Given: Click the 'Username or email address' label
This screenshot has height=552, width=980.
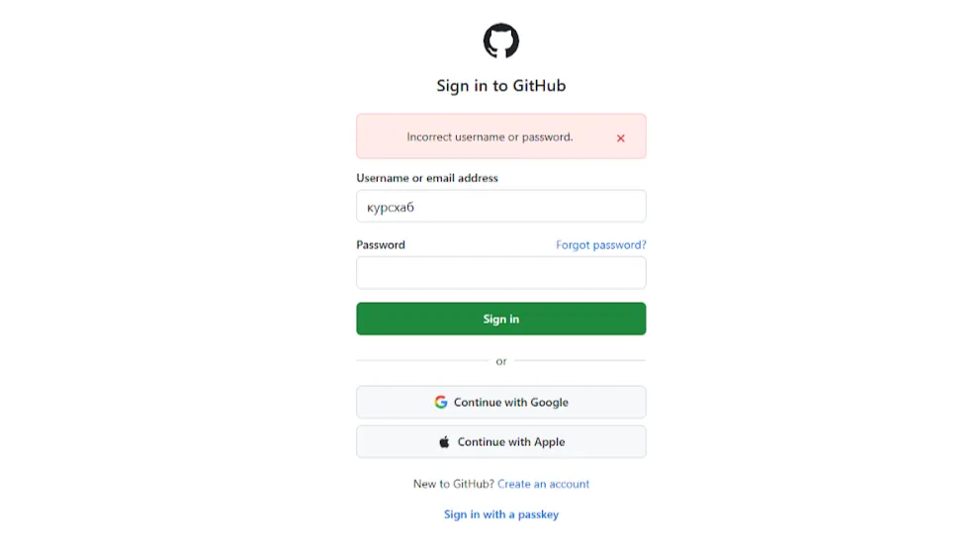Looking at the screenshot, I should tap(427, 178).
